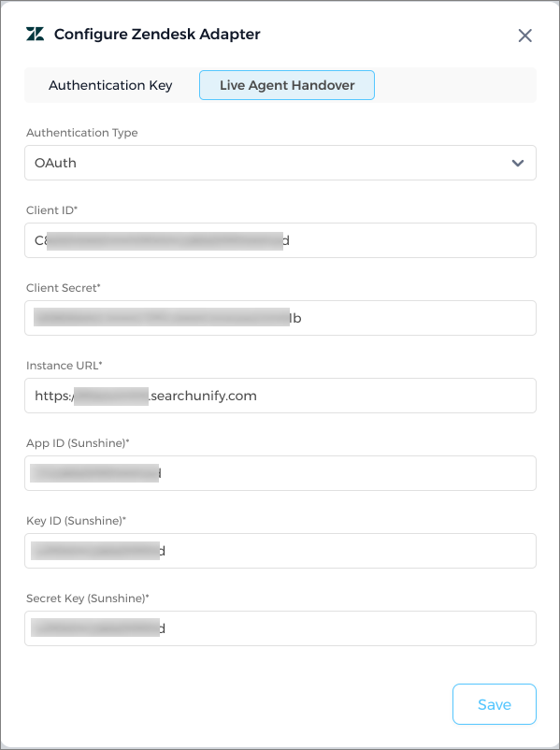Click the Configure Zendesk Adapter title
The height and width of the screenshot is (750, 560).
157,35
